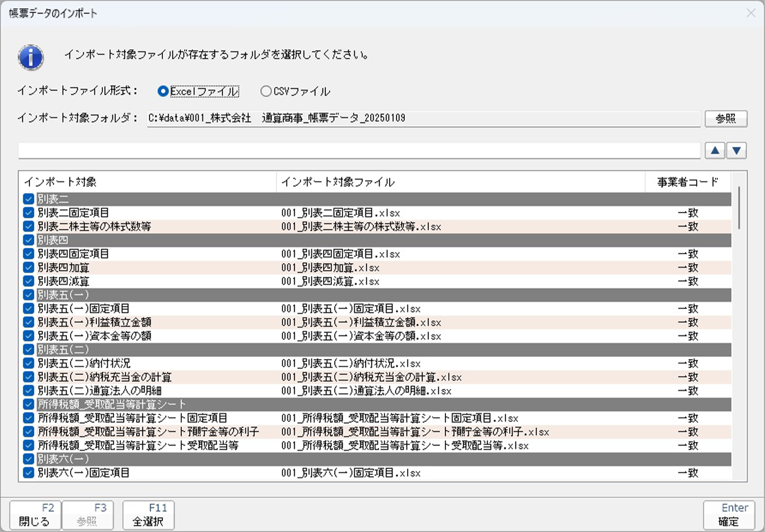
Task: Click the blue information icon
Action: tap(31, 57)
